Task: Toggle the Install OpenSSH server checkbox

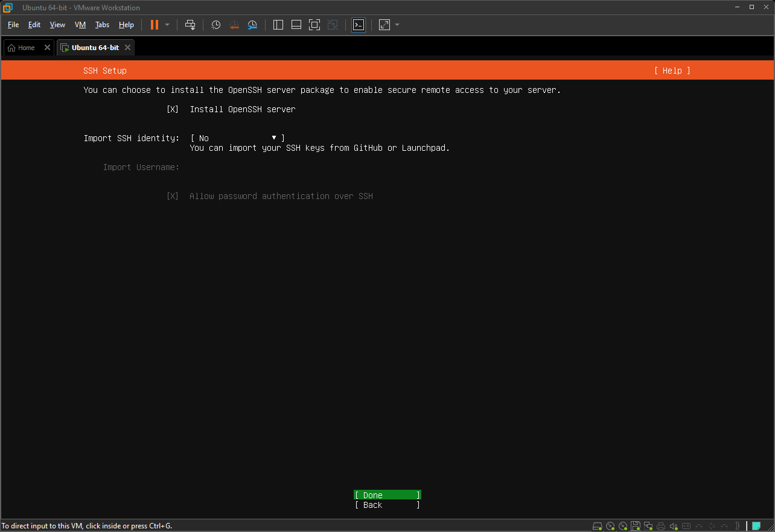Action: [173, 109]
